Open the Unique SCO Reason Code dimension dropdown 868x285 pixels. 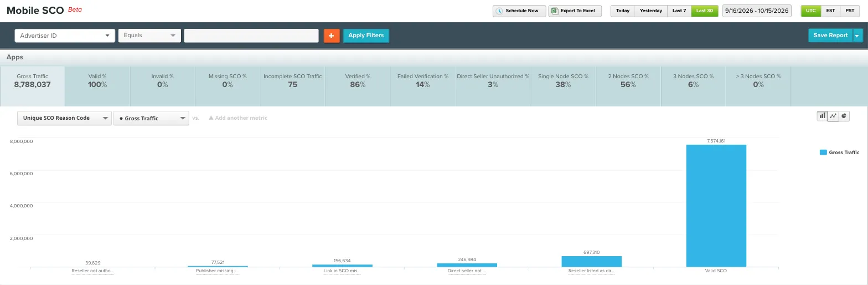(x=64, y=118)
